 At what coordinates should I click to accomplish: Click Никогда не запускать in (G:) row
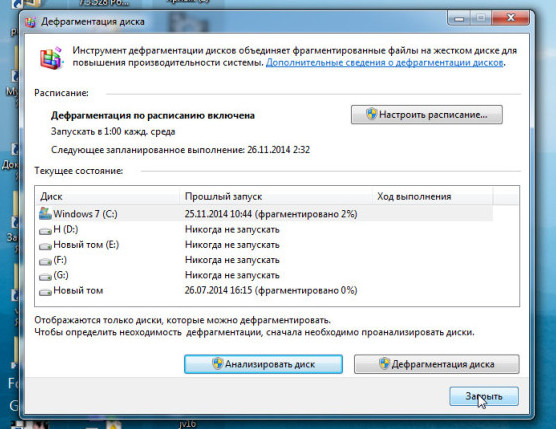click(x=232, y=275)
